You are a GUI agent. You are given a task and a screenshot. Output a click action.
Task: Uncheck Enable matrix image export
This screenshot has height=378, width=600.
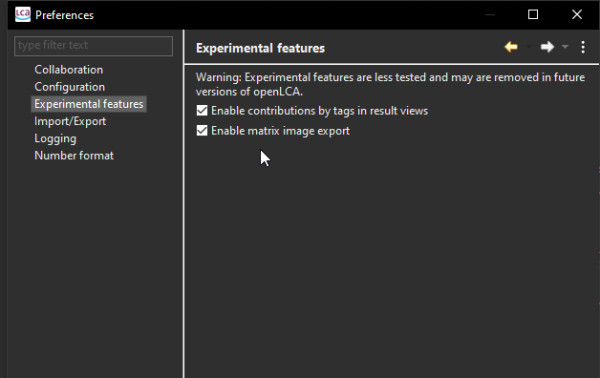point(202,130)
